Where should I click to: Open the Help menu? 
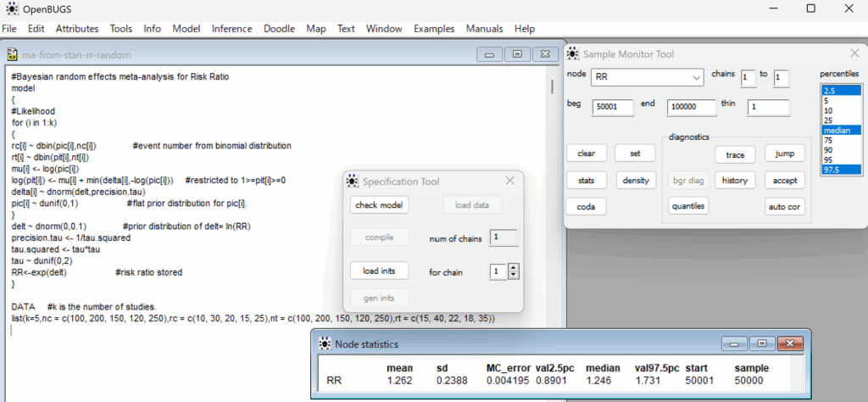click(x=525, y=29)
